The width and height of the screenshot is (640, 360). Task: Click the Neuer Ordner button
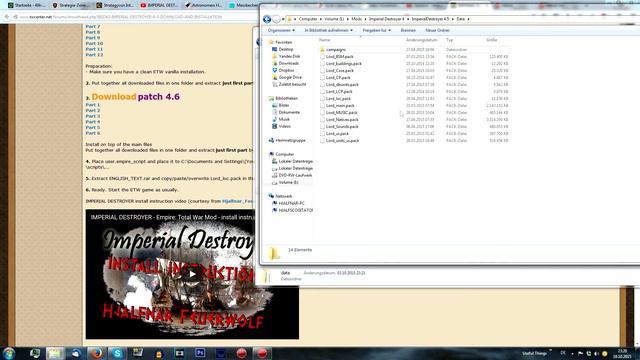pos(437,31)
